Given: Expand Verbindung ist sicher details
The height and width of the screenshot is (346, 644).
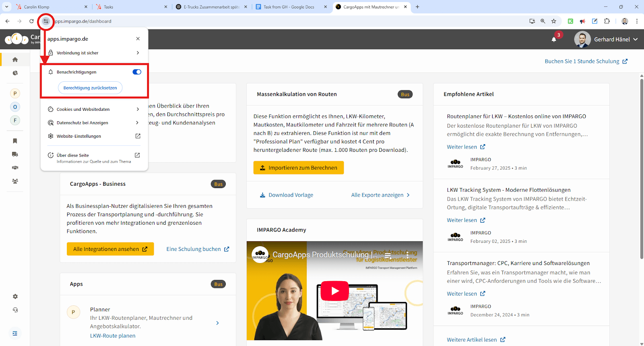Looking at the screenshot, I should tap(94, 53).
